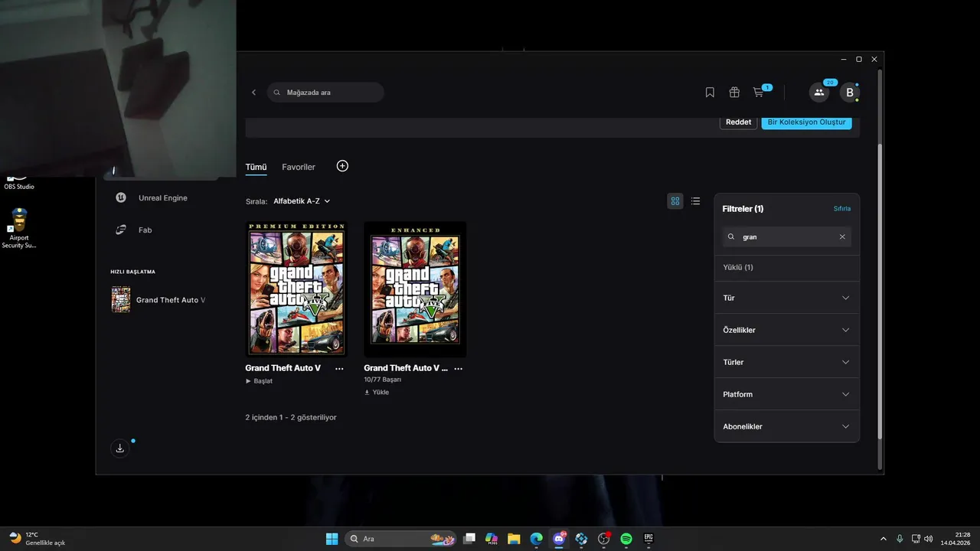Launch Grand Theft Auto V from quick launch
The width and height of the screenshot is (980, 551).
(x=158, y=300)
